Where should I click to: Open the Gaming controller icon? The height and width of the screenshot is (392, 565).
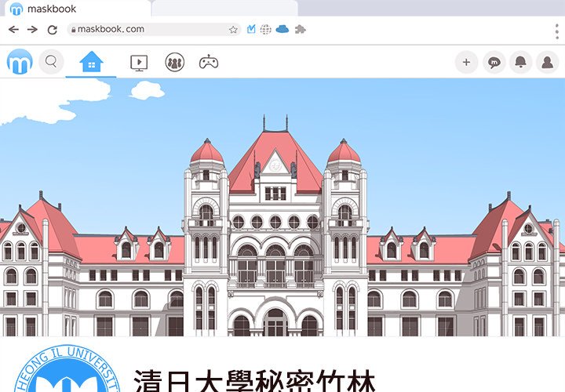click(208, 62)
